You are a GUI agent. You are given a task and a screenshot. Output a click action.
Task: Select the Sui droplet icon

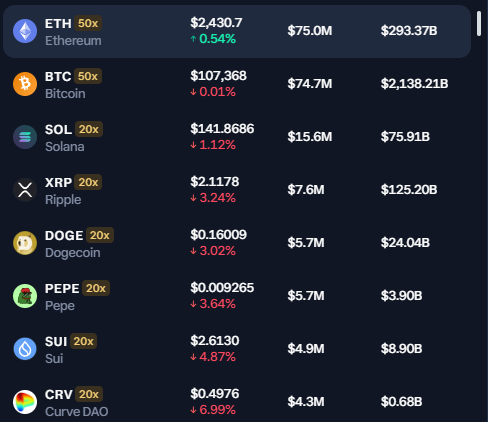(x=25, y=349)
